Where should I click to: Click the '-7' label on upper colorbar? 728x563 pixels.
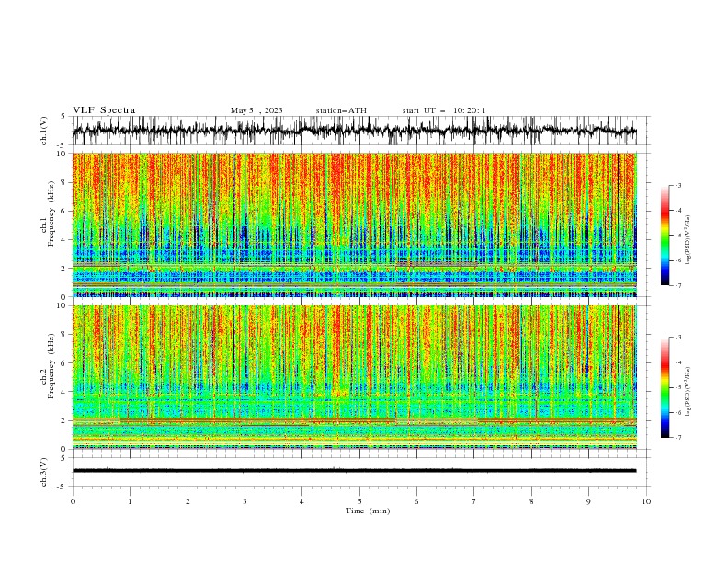(678, 286)
